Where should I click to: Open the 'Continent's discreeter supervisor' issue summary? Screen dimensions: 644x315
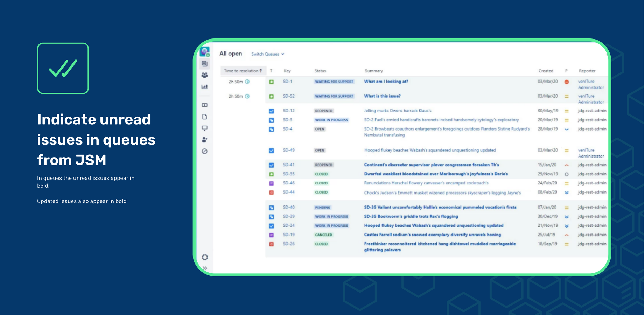(432, 165)
